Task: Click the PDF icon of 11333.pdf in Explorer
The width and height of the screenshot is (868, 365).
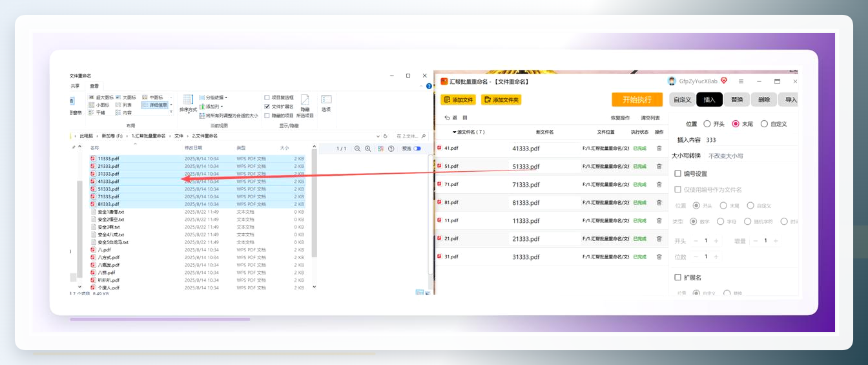Action: coord(93,158)
